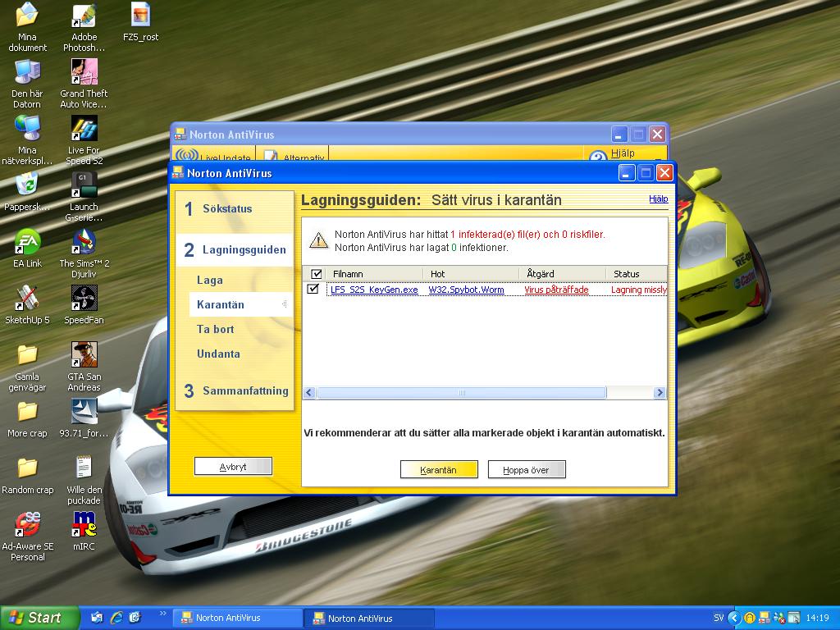Open the W32.Spybot.Worm threat link
Viewport: 840px width, 630px height.
[x=466, y=290]
